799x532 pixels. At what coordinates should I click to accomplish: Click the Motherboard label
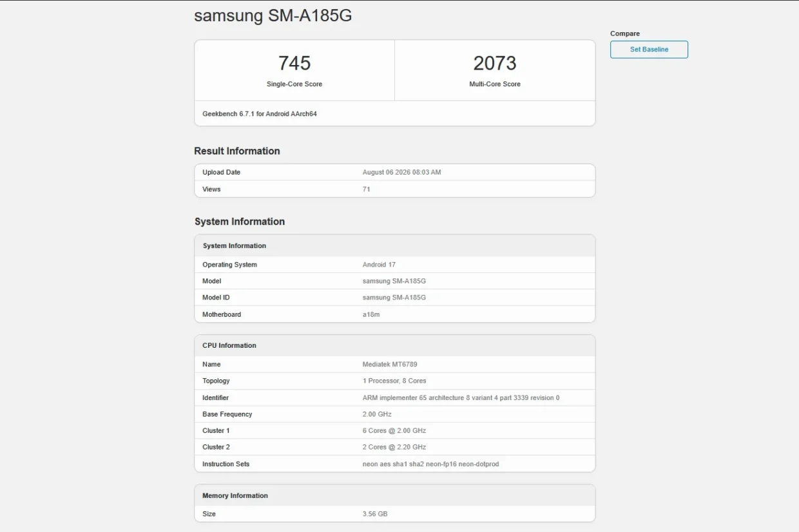point(222,314)
